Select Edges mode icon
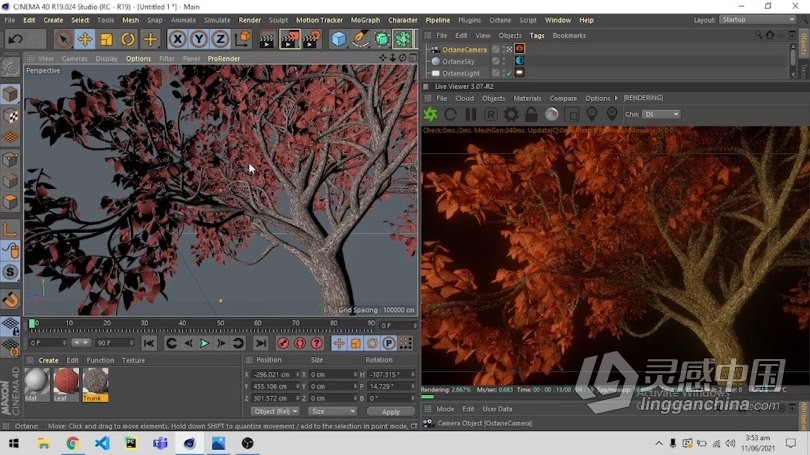 tap(10, 181)
